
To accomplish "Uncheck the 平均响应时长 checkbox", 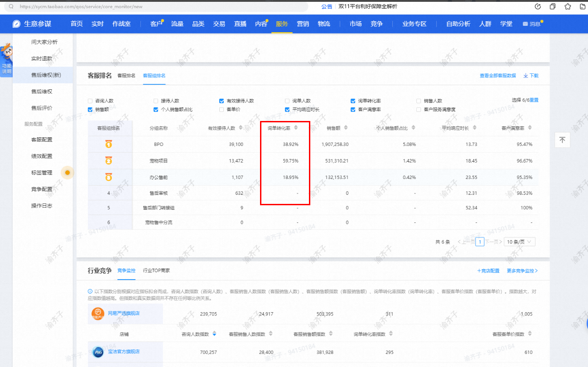I will [x=287, y=109].
